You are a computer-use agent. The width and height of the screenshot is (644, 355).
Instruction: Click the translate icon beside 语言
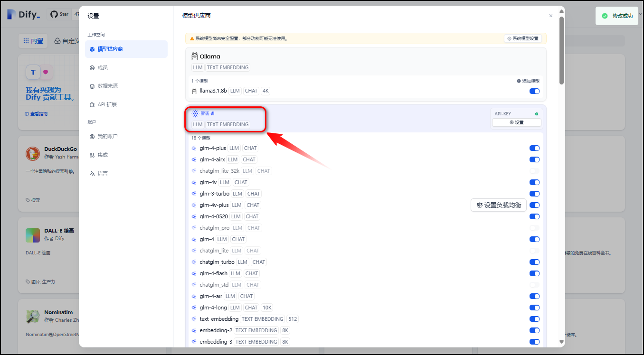(x=92, y=174)
